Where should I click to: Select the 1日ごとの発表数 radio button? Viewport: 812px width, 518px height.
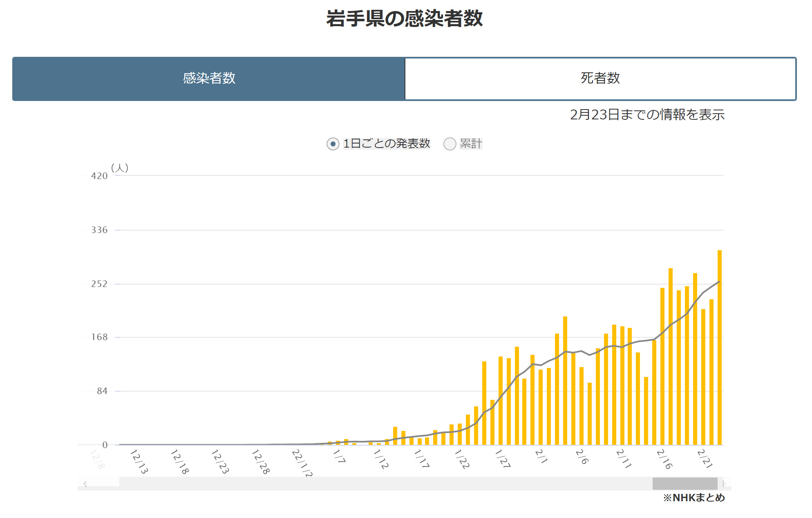333,144
